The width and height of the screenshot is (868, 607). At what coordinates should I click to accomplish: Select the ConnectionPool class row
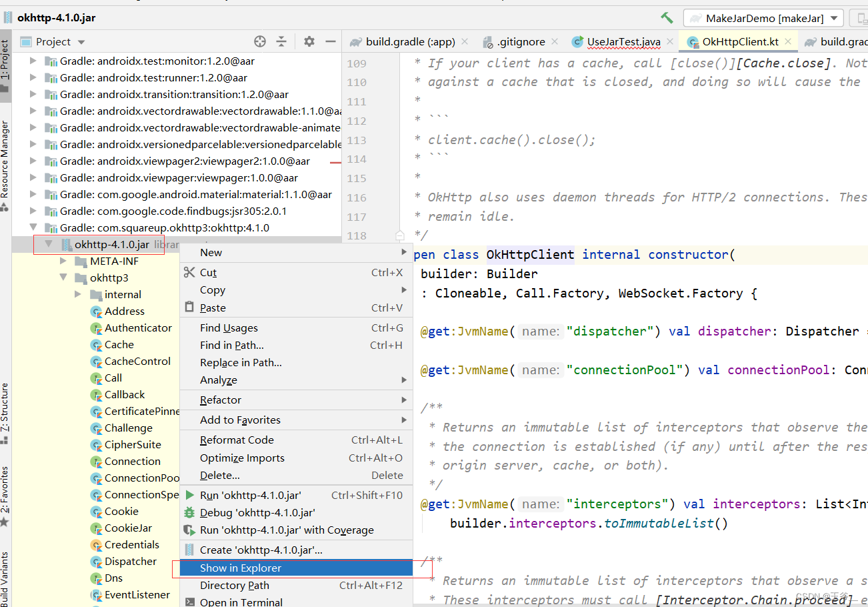[96, 478]
